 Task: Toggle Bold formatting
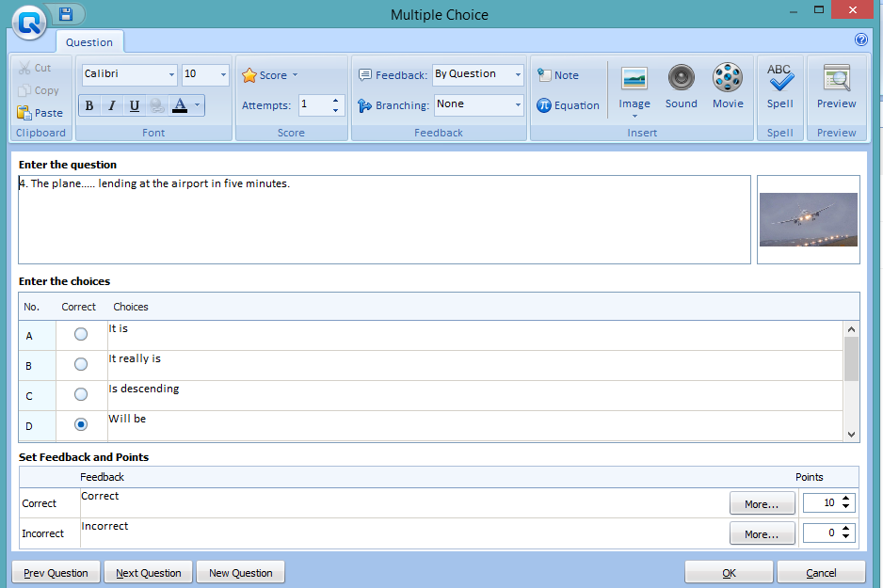(x=89, y=105)
